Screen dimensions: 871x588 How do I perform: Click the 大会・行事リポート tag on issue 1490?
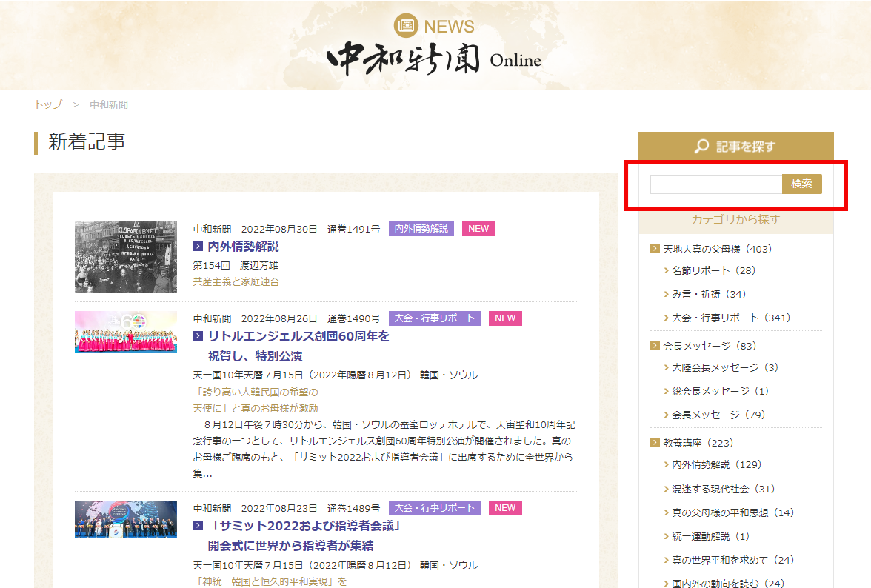(434, 318)
